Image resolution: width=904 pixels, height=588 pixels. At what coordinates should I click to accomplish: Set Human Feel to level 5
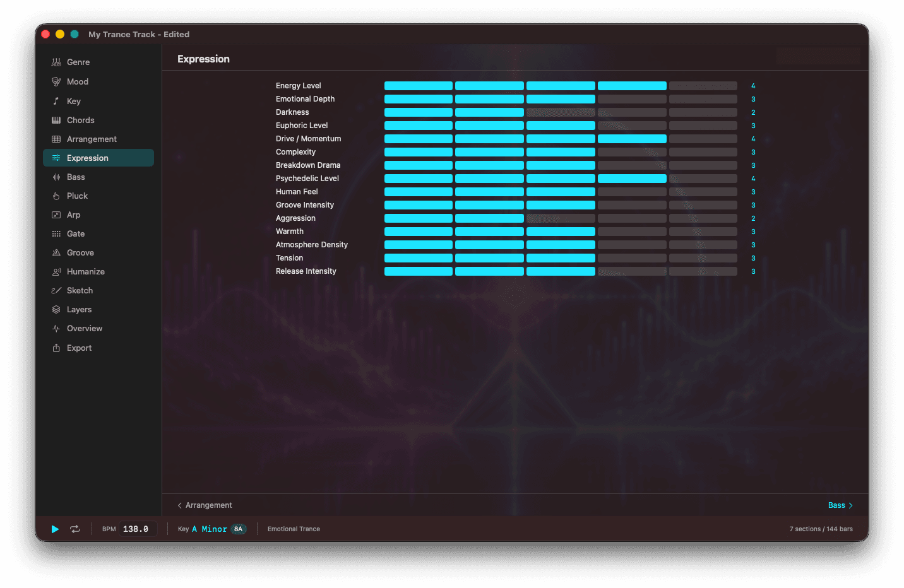tap(703, 192)
